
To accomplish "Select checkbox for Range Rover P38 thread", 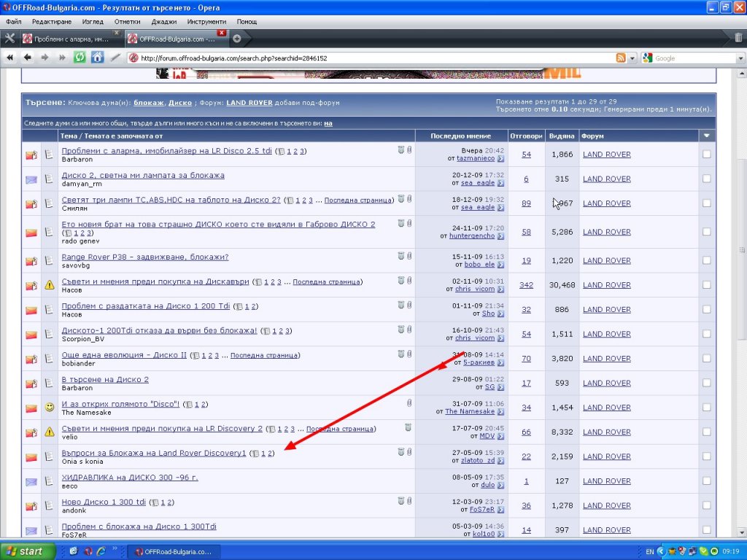I will pos(706,261).
